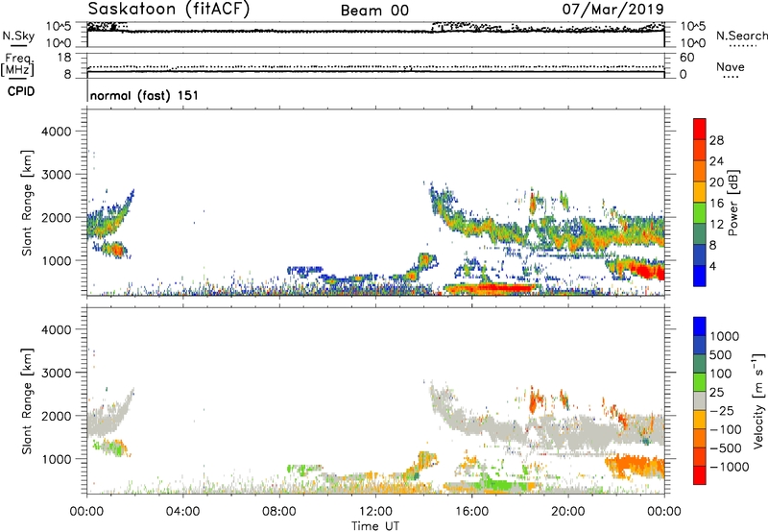Image resolution: width=768 pixels, height=532 pixels.
Task: Click the "N.Search" legend label
Action: (x=741, y=36)
